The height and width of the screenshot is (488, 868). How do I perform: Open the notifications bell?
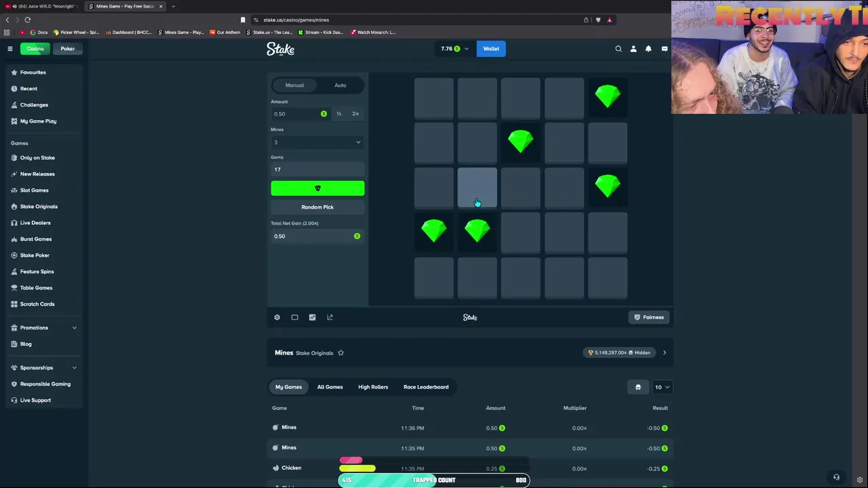point(648,49)
